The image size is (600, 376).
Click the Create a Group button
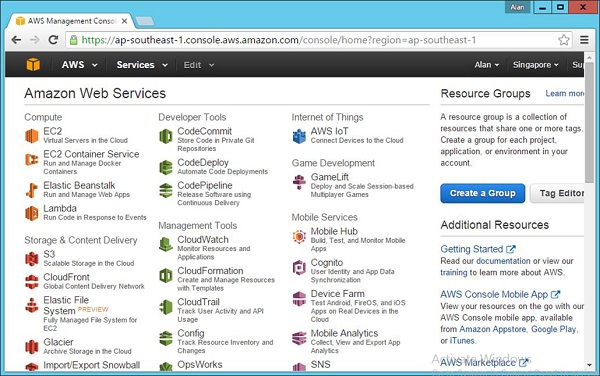pyautogui.click(x=483, y=193)
